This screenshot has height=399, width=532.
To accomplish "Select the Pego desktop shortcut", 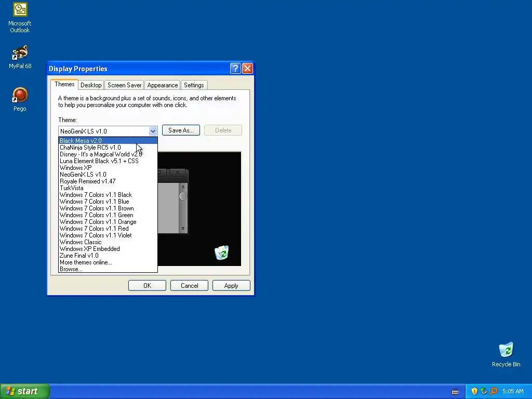I will tap(20, 99).
